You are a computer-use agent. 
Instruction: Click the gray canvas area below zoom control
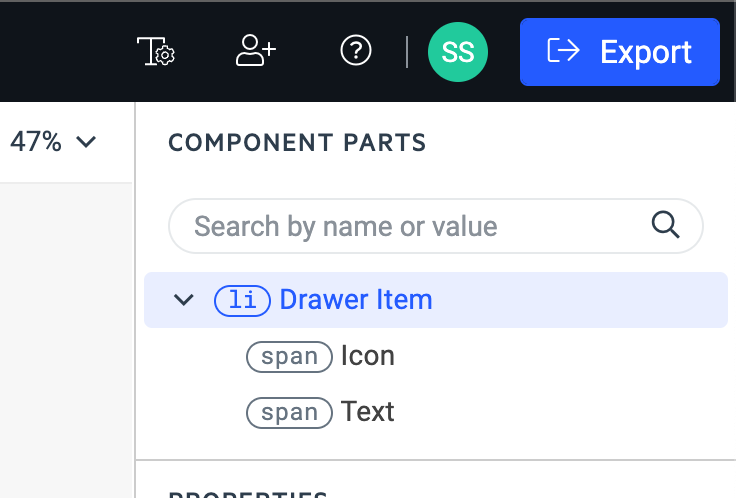click(67, 340)
